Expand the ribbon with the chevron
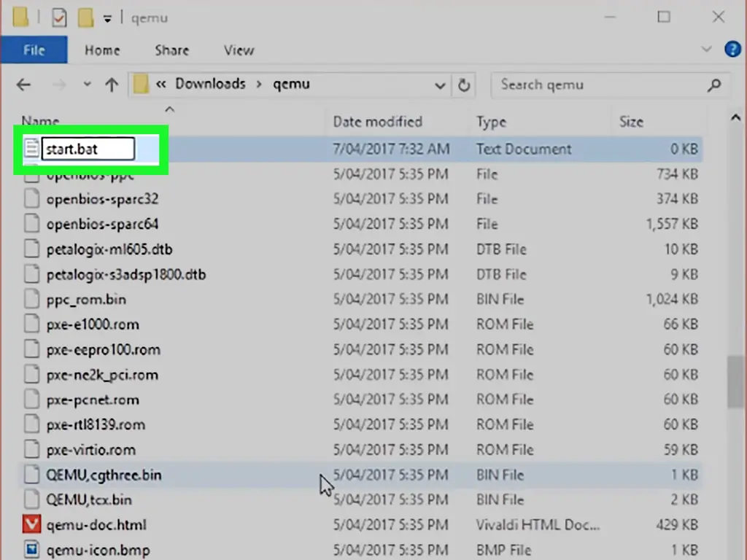The height and width of the screenshot is (560, 747). point(706,49)
